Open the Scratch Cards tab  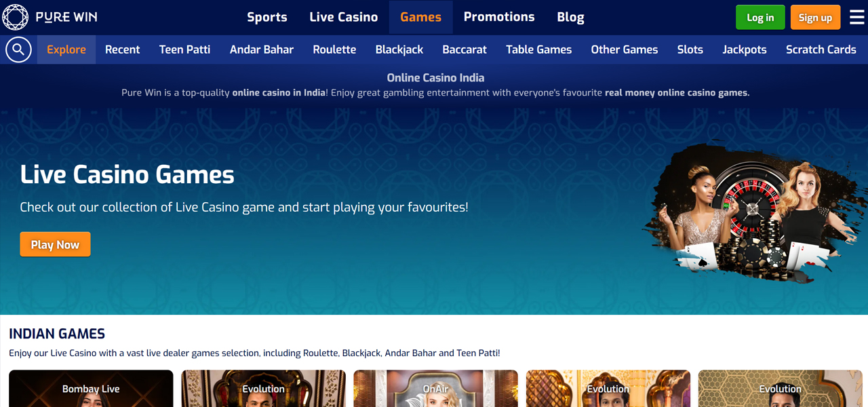(821, 50)
